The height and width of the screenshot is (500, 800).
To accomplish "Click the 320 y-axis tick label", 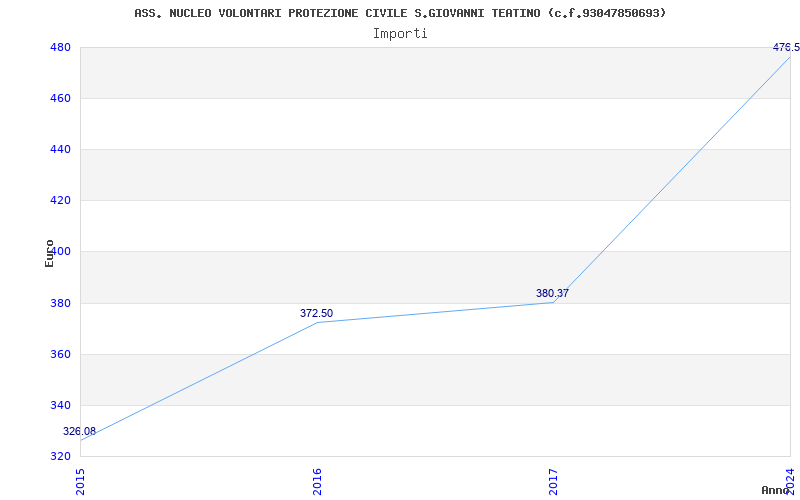I will (60, 456).
